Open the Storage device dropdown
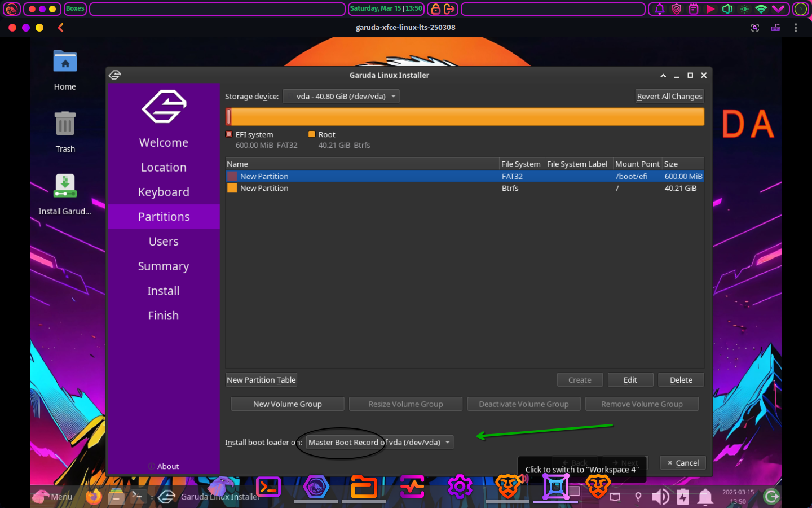Image resolution: width=812 pixels, height=508 pixels. click(x=341, y=97)
